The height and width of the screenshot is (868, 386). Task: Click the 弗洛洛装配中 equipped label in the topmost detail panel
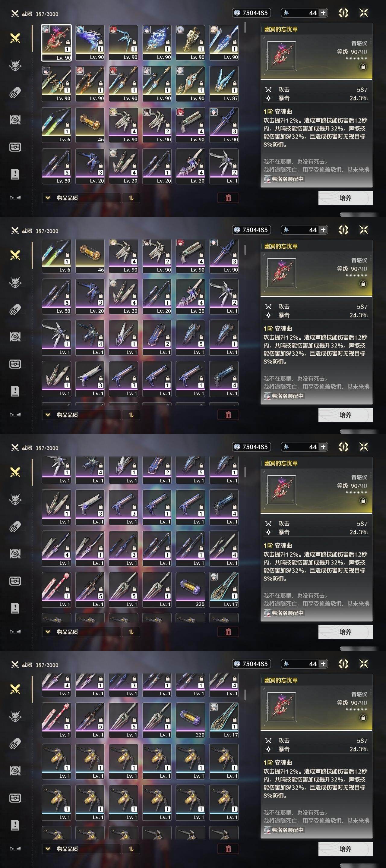tap(284, 179)
